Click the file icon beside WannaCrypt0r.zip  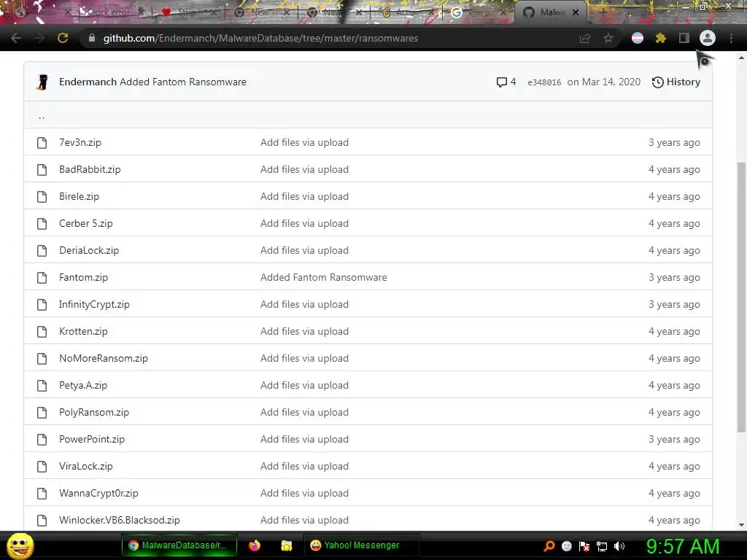[x=42, y=494]
